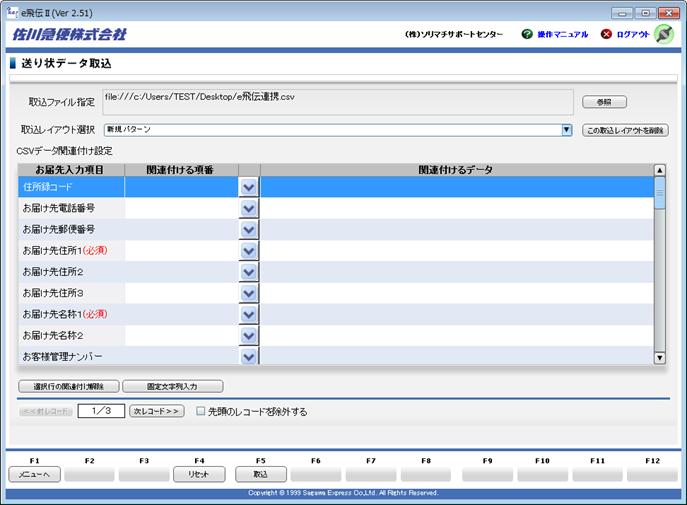Select the お届け先住所2 row
The width and height of the screenshot is (687, 505).
[336, 272]
